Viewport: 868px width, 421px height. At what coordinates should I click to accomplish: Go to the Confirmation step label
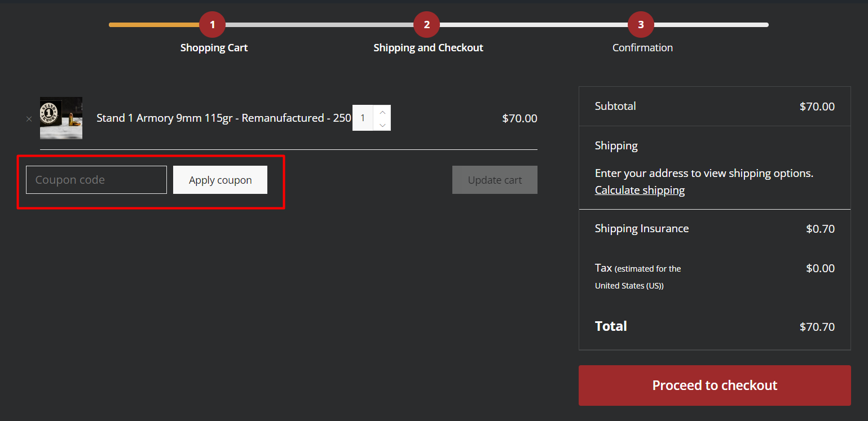(642, 48)
